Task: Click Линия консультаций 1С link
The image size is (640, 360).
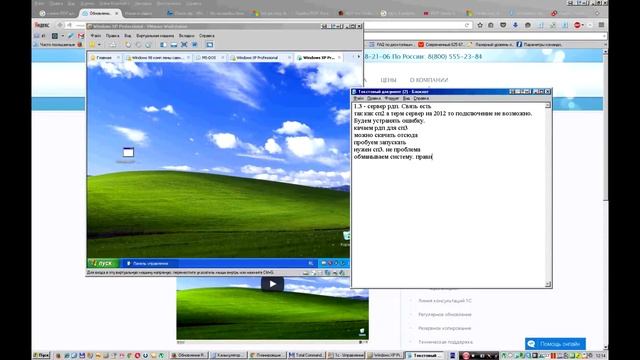Action: point(444,301)
